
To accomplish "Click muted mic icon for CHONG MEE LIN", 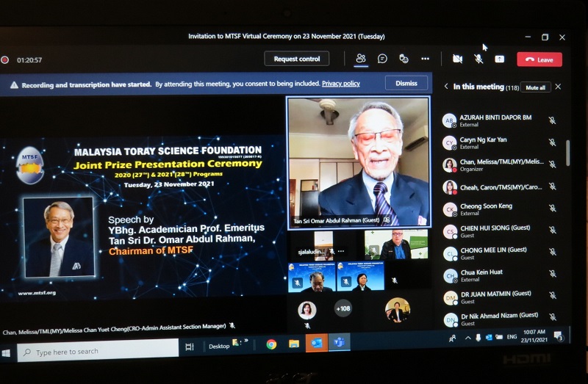I will [x=552, y=252].
